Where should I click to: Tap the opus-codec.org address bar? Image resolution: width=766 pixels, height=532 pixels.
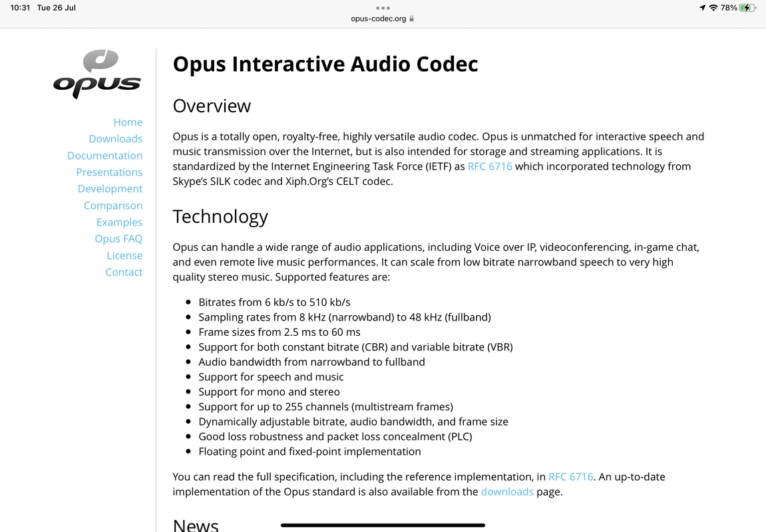pyautogui.click(x=383, y=19)
